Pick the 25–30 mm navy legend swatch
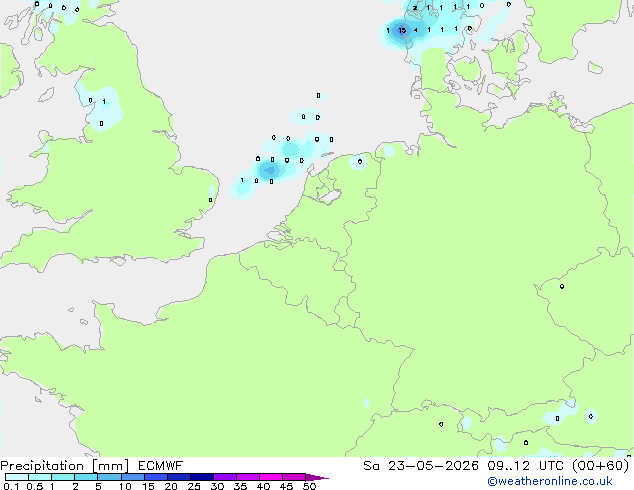The height and width of the screenshot is (490, 634). pyautogui.click(x=202, y=477)
